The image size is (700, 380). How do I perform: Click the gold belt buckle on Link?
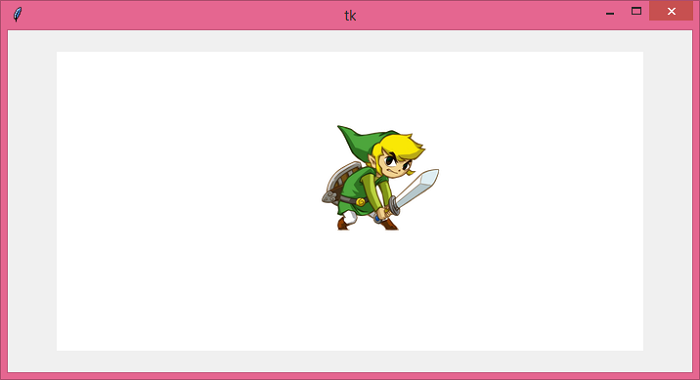click(x=360, y=202)
